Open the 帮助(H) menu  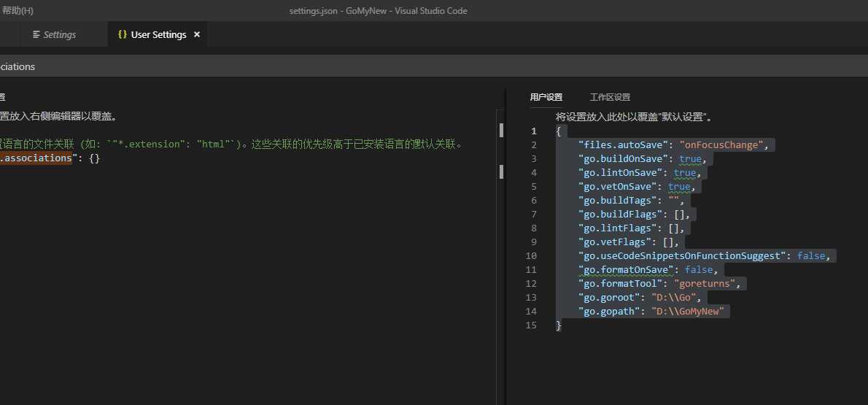pyautogui.click(x=18, y=10)
